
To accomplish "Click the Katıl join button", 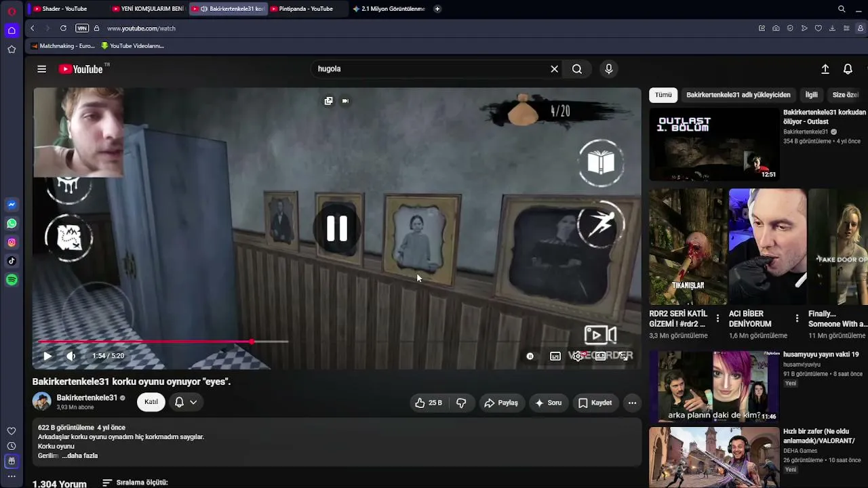I will [151, 402].
